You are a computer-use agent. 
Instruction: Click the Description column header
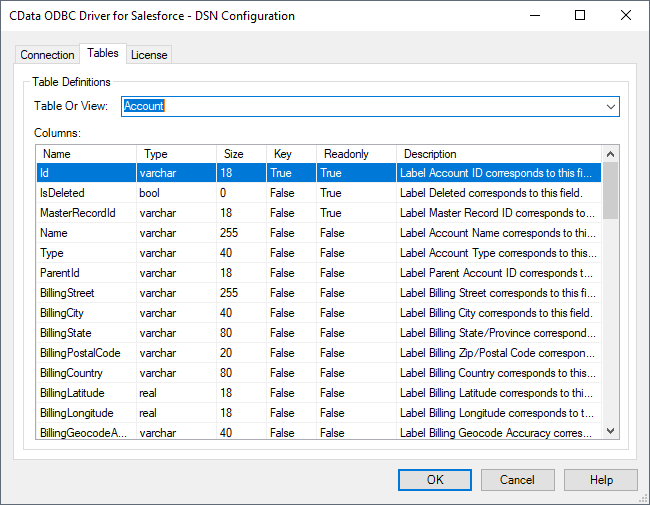coord(498,154)
